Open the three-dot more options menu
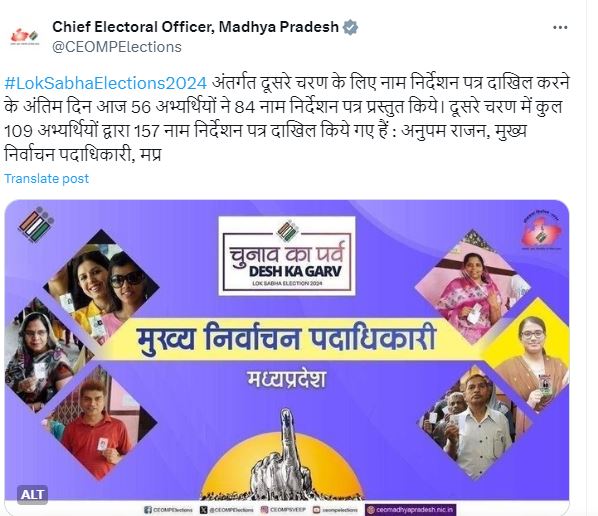 click(x=560, y=27)
